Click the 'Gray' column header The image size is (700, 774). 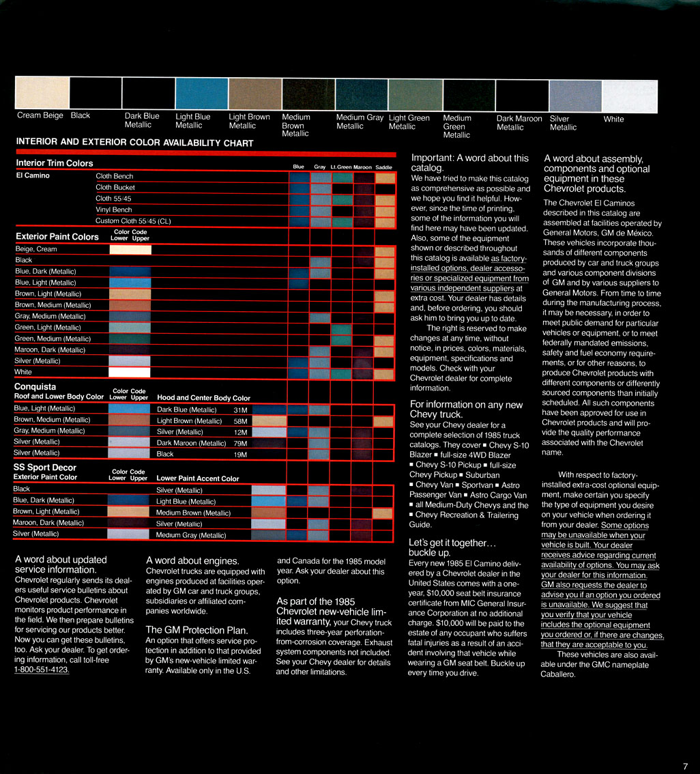[320, 167]
